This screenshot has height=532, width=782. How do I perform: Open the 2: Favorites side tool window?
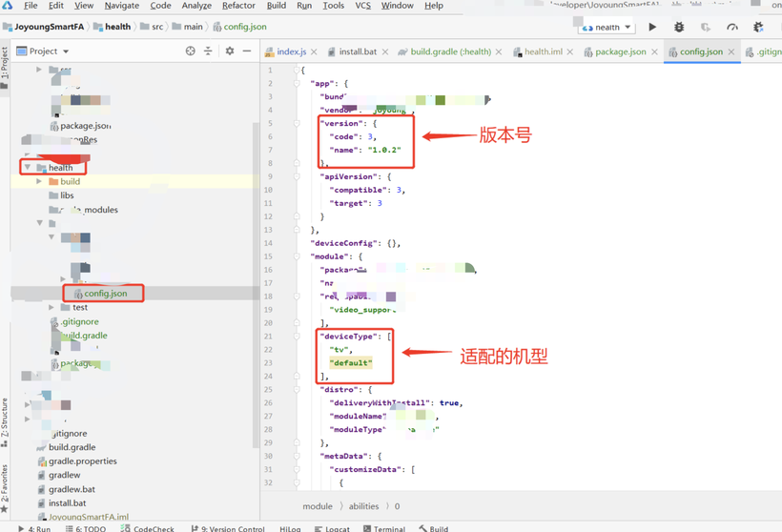tap(5, 489)
